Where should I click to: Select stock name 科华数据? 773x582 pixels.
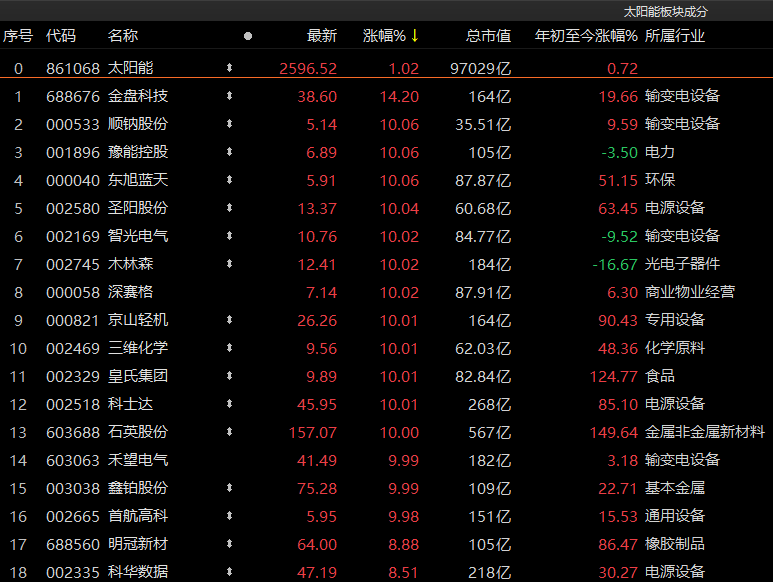(138, 572)
